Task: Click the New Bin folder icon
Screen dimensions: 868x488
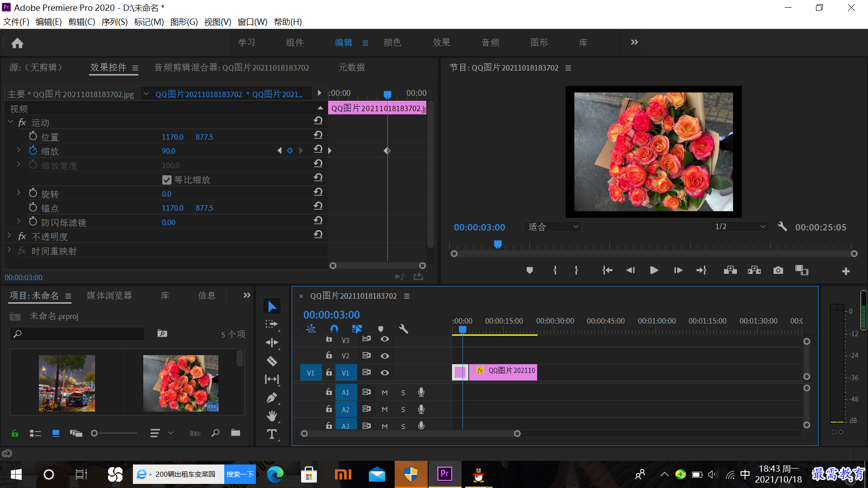Action: click(x=236, y=433)
